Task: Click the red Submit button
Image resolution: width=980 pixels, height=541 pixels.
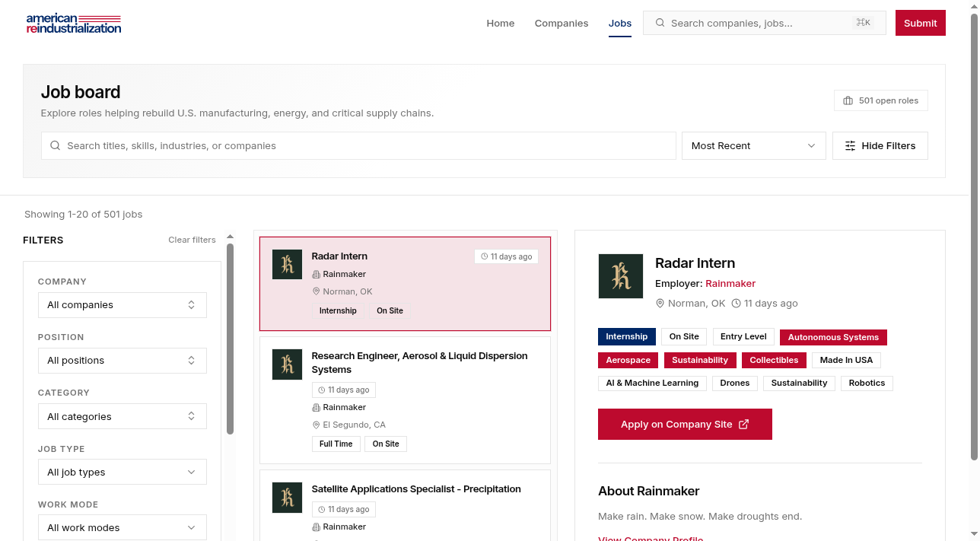Action: [921, 23]
